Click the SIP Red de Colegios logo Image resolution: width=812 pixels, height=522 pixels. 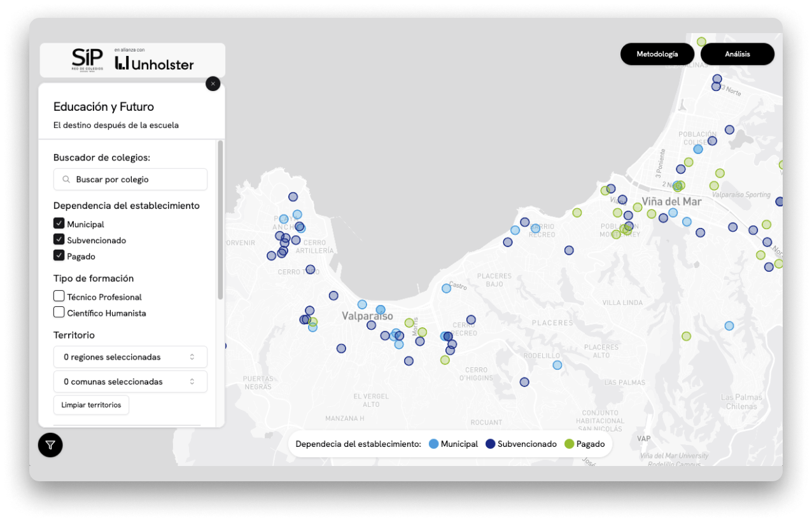[x=87, y=60]
